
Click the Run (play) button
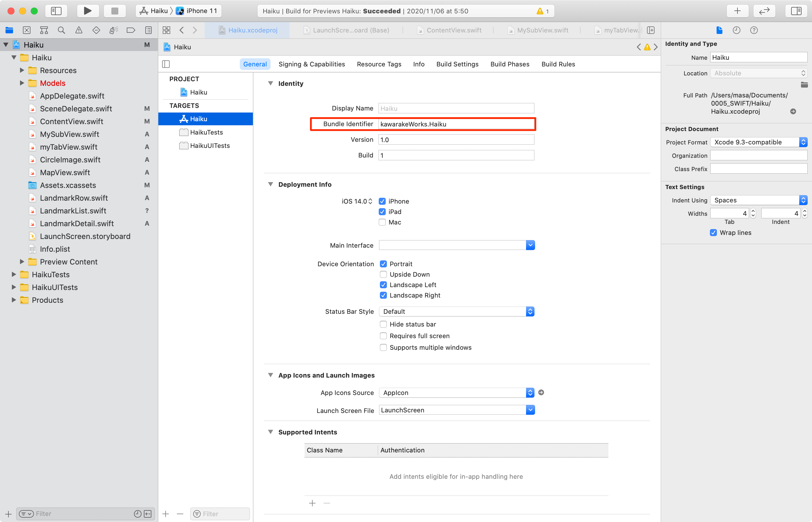click(88, 11)
